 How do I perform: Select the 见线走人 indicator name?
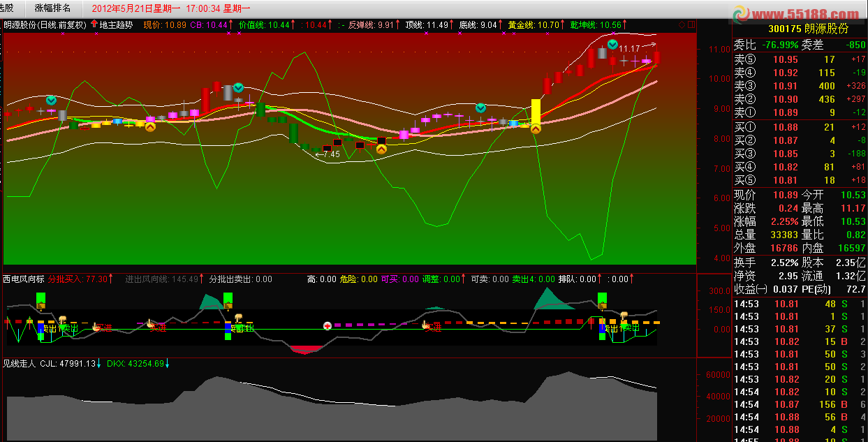click(20, 363)
